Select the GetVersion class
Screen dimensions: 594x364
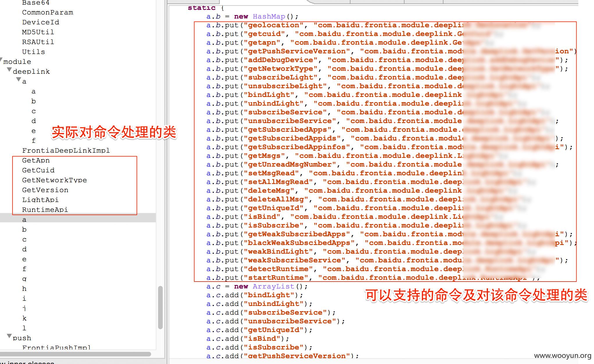click(x=45, y=190)
